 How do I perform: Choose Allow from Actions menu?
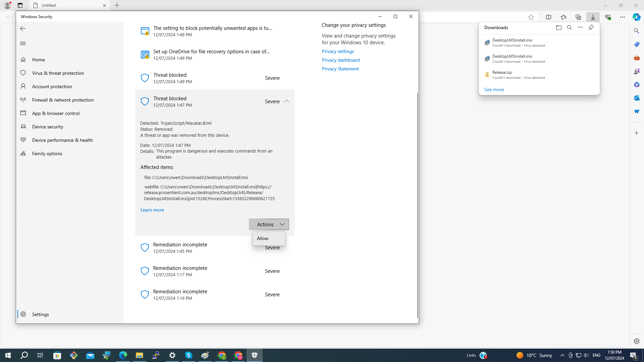tap(269, 239)
